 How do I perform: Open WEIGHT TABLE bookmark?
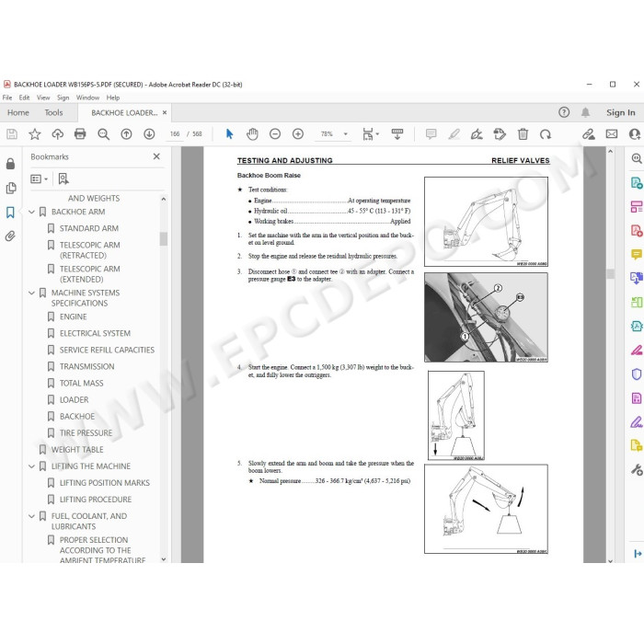tap(77, 450)
